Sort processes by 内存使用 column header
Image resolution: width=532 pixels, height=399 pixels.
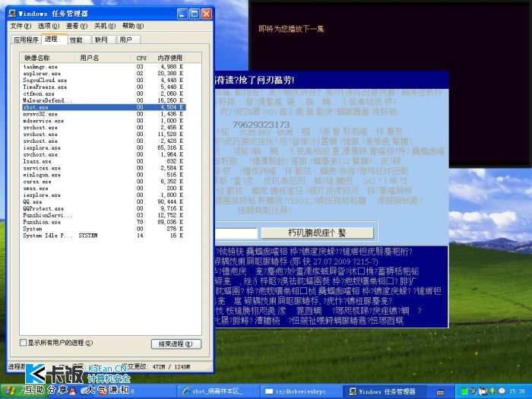click(169, 58)
